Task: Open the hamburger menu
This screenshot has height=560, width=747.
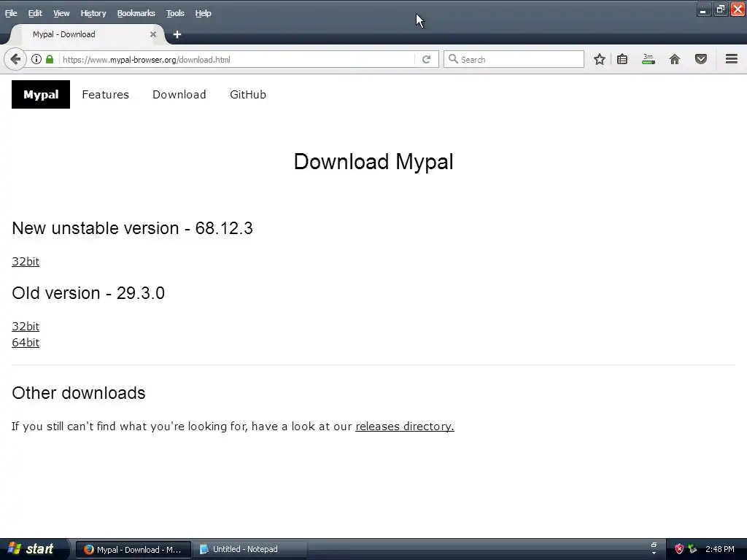Action: (x=731, y=59)
